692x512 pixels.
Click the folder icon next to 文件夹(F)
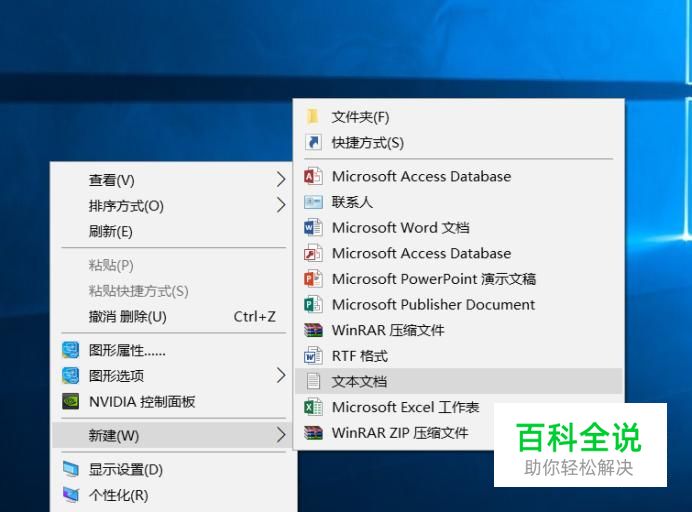[x=313, y=117]
